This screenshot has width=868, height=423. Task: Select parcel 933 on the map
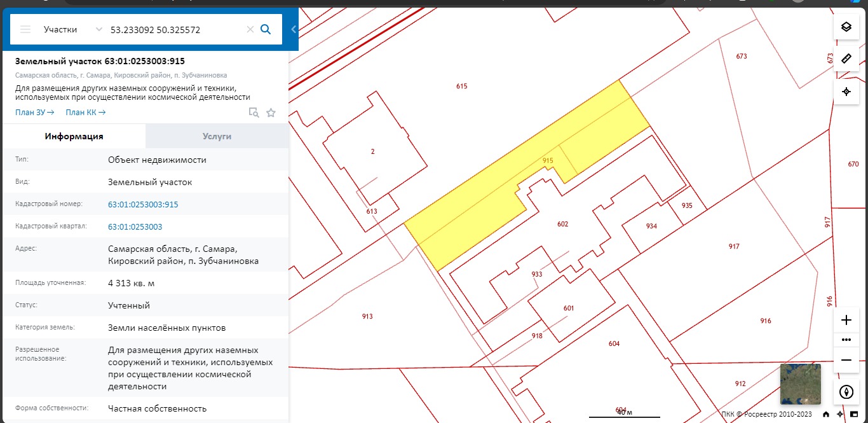pos(537,274)
